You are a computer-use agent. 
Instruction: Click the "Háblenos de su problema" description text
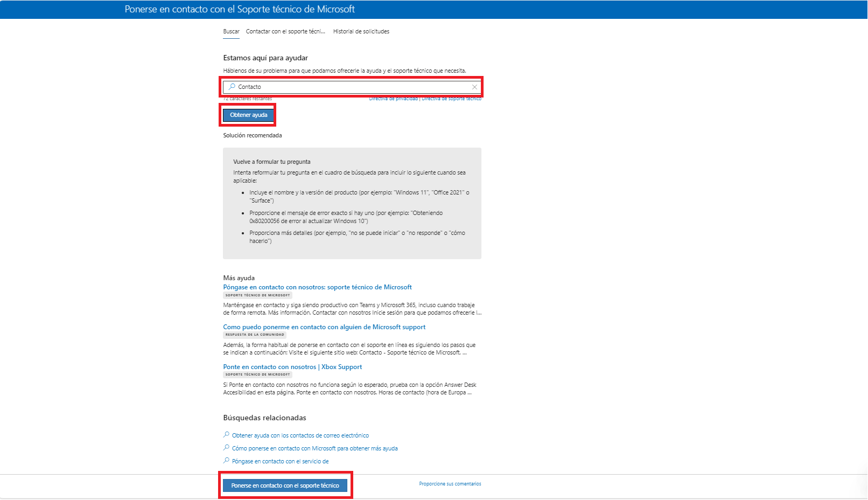pos(345,71)
